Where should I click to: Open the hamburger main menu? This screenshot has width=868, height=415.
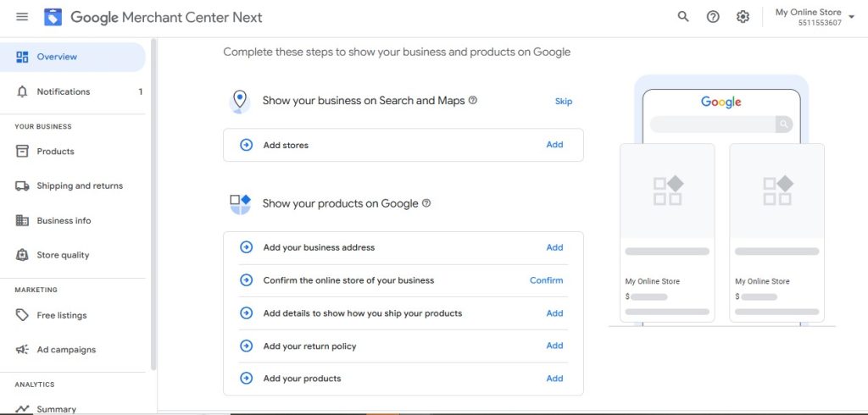click(22, 17)
